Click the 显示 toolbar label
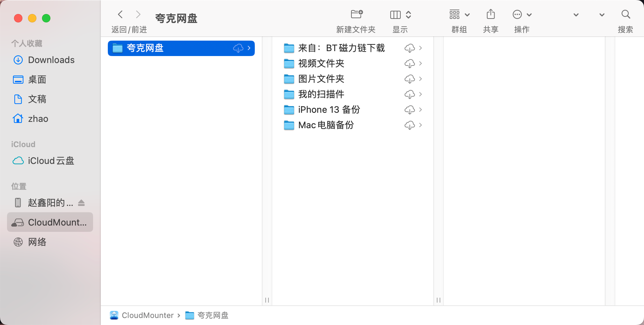 tap(400, 30)
